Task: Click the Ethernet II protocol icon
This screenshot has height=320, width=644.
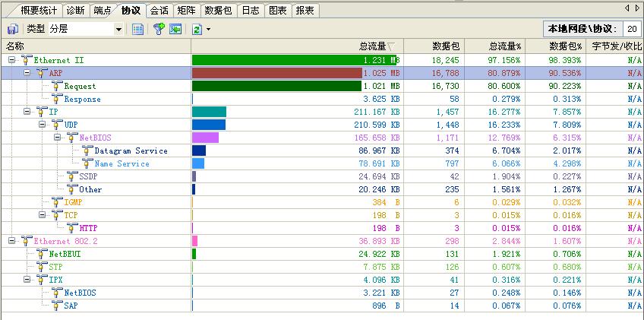Action: coord(27,60)
